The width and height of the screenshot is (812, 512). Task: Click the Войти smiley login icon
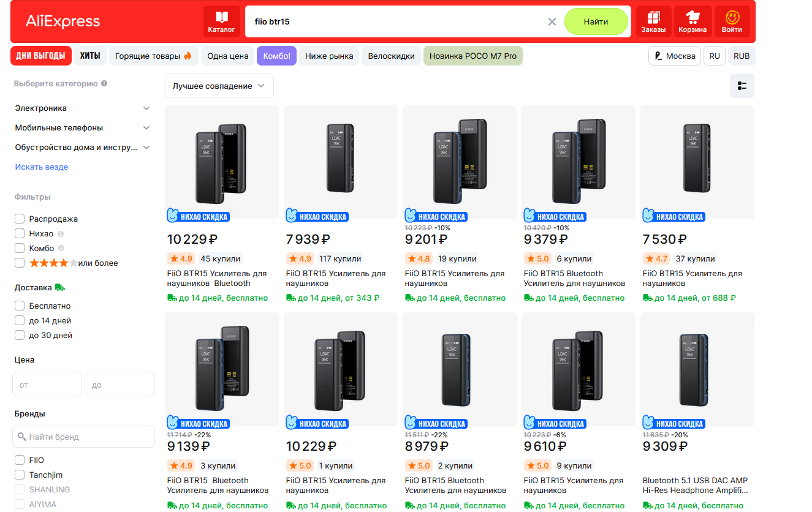tap(732, 21)
